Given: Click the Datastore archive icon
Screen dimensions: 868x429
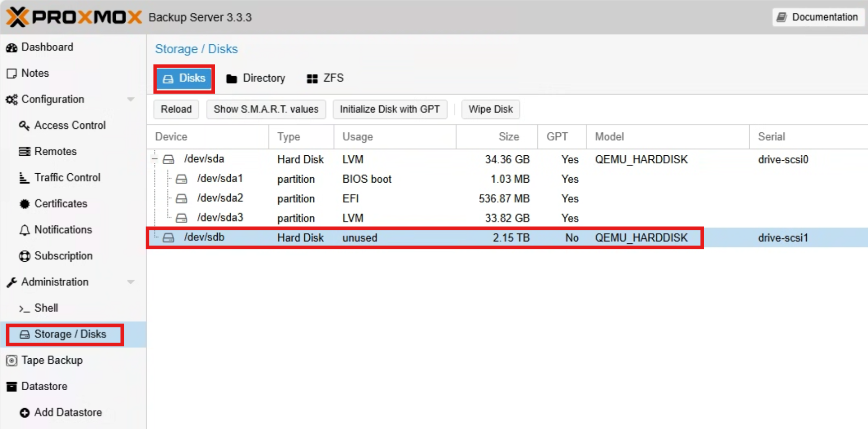Looking at the screenshot, I should 11,387.
